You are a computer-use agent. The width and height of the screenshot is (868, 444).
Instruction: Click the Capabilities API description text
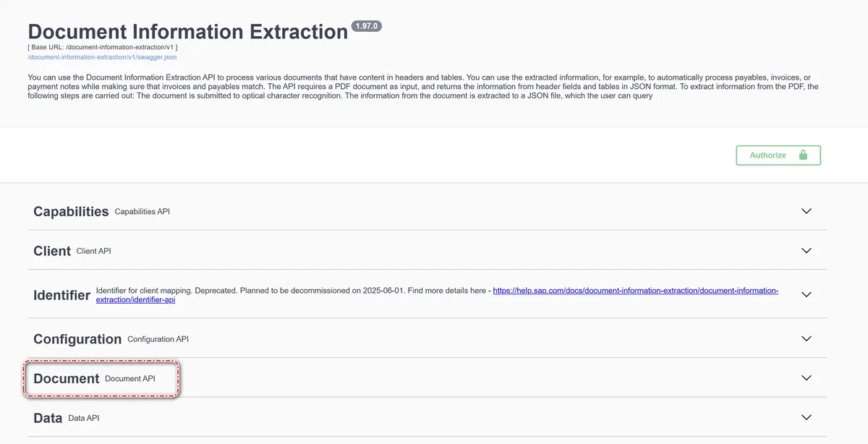(x=142, y=212)
